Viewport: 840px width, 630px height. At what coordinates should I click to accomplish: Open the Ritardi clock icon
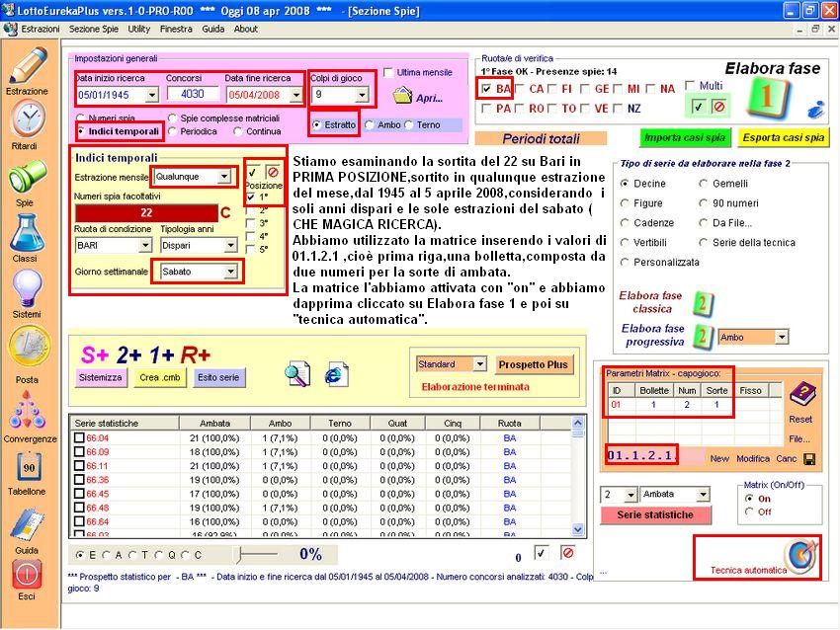[27, 119]
